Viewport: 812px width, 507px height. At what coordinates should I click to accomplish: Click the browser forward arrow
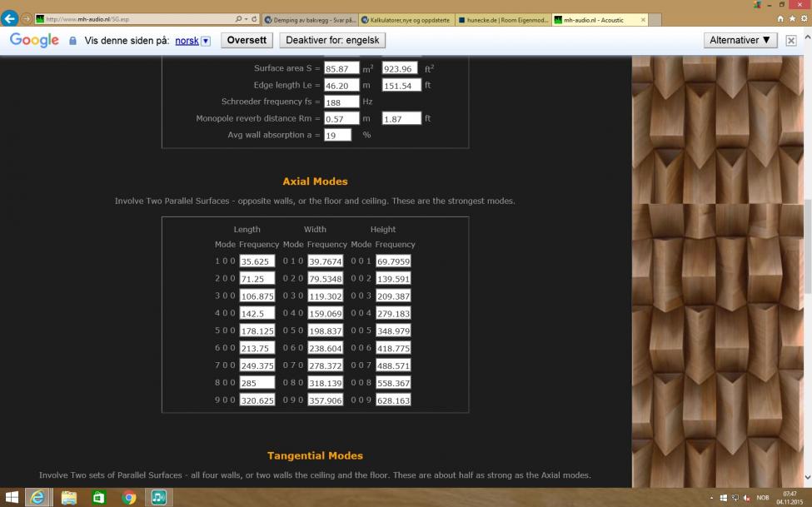pyautogui.click(x=26, y=19)
